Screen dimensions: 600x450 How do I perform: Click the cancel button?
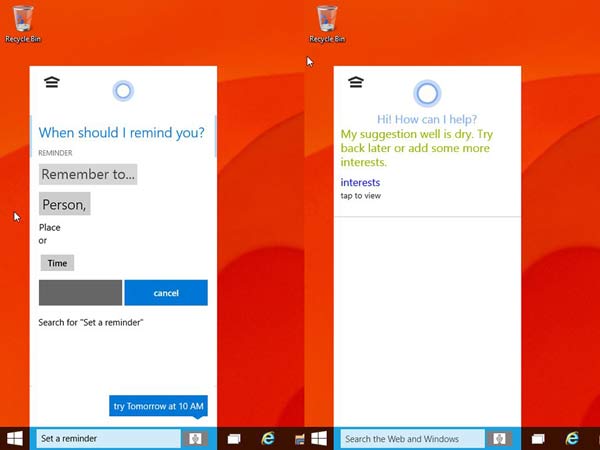tap(166, 293)
